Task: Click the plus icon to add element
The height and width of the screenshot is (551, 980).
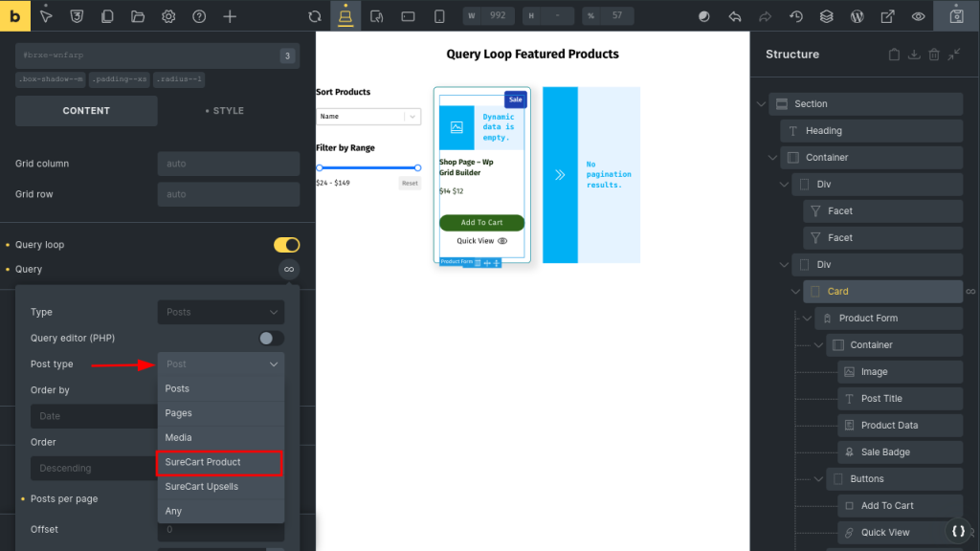Action: (230, 16)
